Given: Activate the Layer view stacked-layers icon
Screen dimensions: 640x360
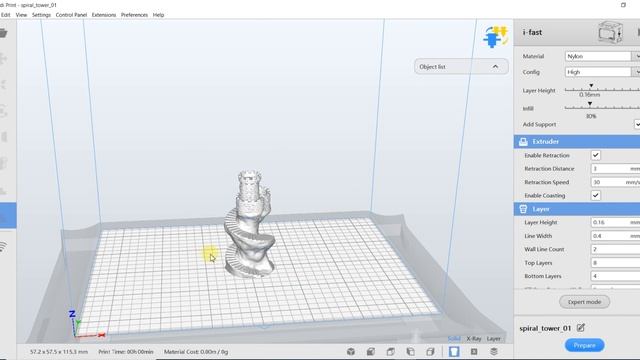Looking at the screenshot, I should [494, 351].
